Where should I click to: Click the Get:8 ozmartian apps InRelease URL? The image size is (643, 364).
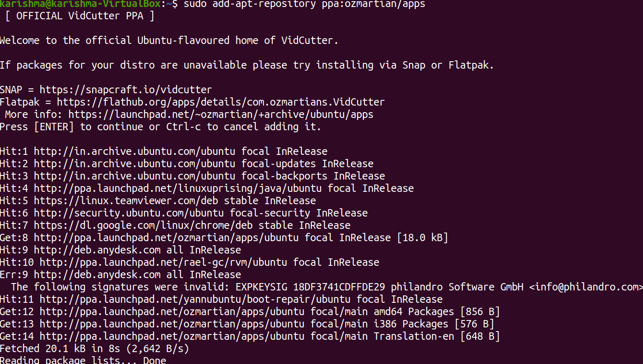point(166,237)
